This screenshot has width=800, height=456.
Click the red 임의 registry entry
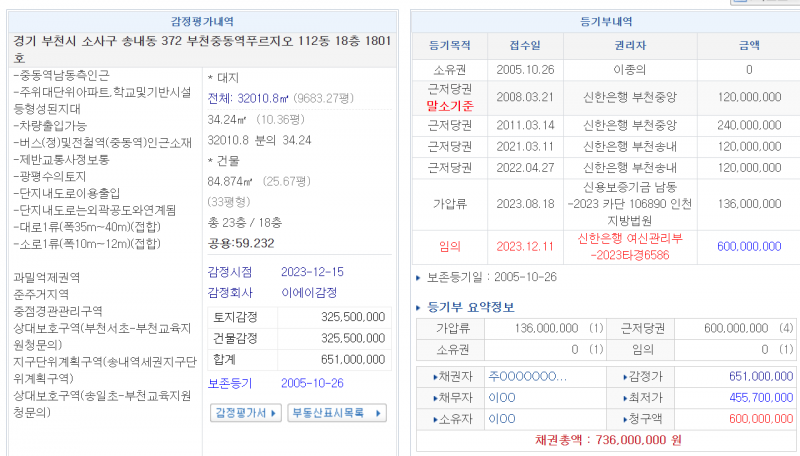449,246
